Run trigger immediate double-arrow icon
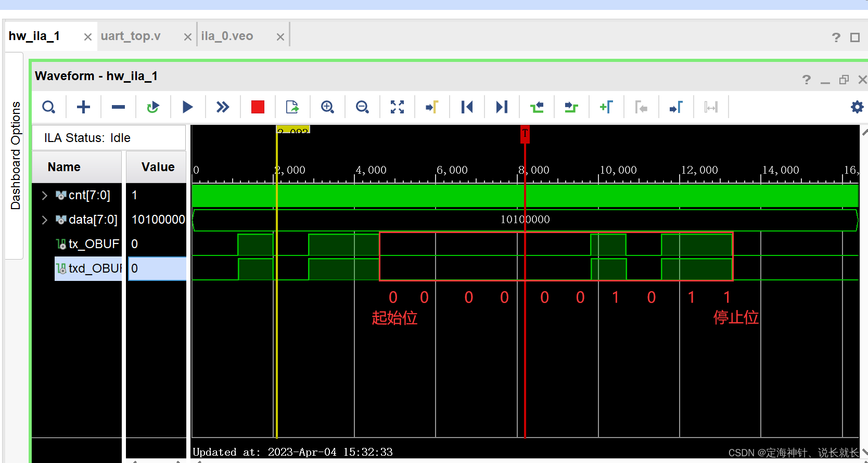Image resolution: width=868 pixels, height=463 pixels. (x=223, y=107)
